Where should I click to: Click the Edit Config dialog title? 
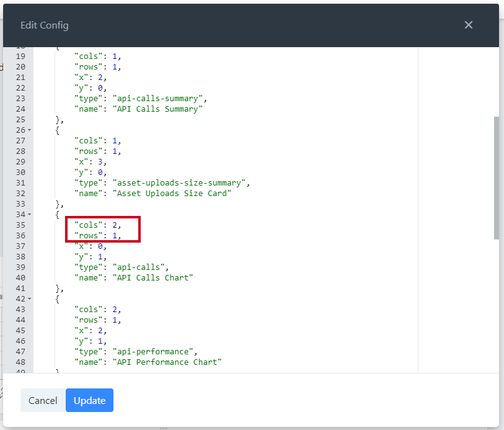(45, 25)
